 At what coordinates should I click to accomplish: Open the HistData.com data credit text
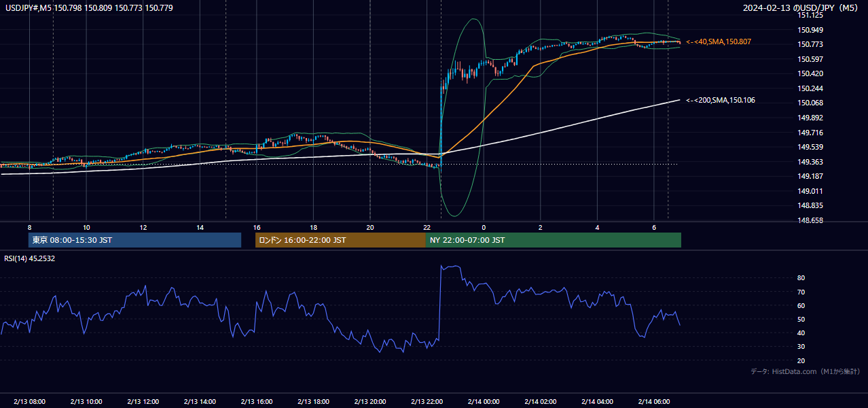(x=806, y=371)
